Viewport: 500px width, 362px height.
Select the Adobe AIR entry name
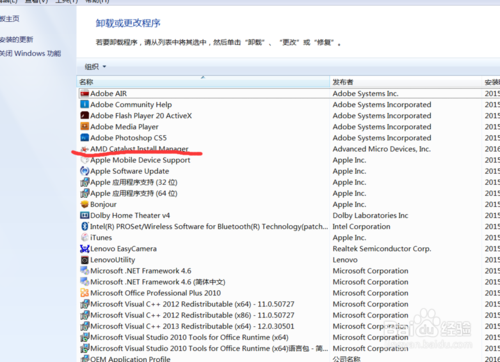(109, 94)
